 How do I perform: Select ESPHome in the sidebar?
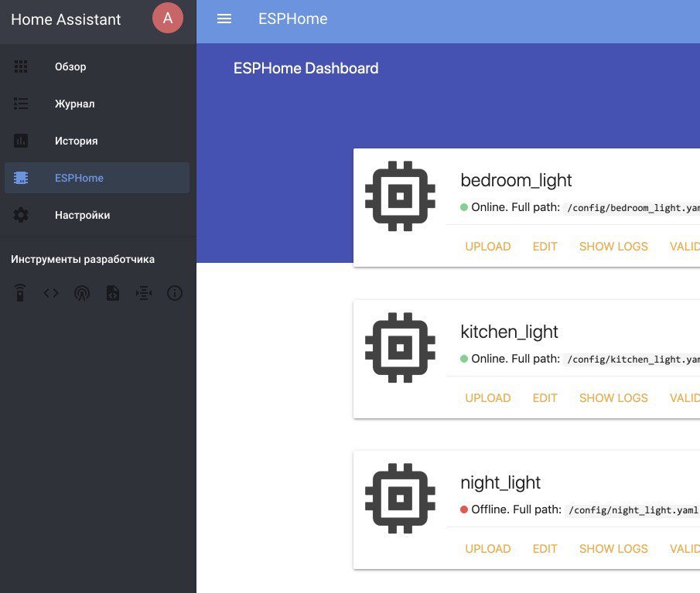[97, 178]
